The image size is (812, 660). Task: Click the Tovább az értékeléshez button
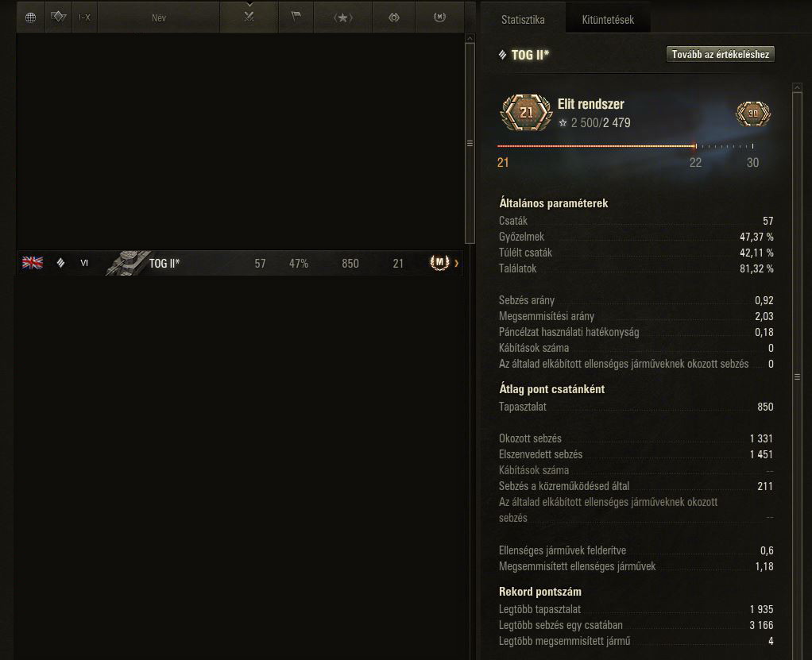tap(721, 54)
